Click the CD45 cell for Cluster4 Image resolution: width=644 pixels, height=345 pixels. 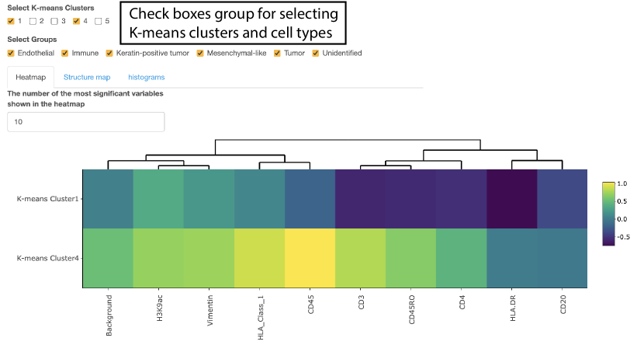point(310,258)
